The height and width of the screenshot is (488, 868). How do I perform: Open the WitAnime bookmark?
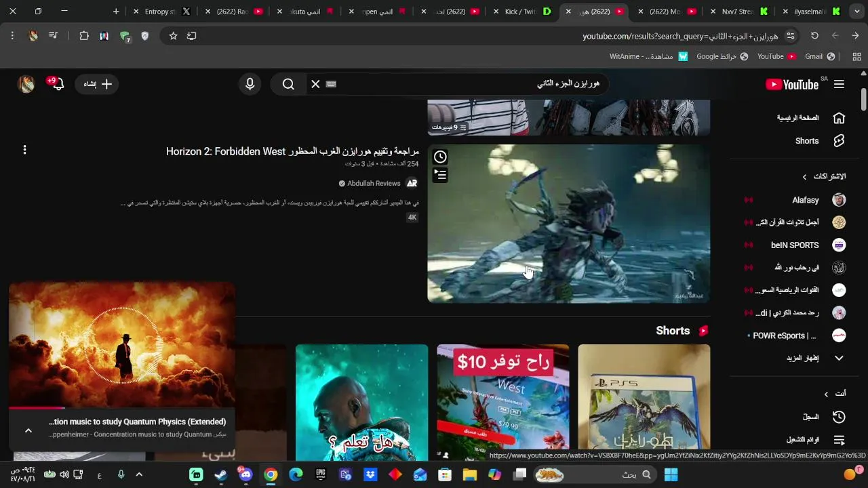648,57
